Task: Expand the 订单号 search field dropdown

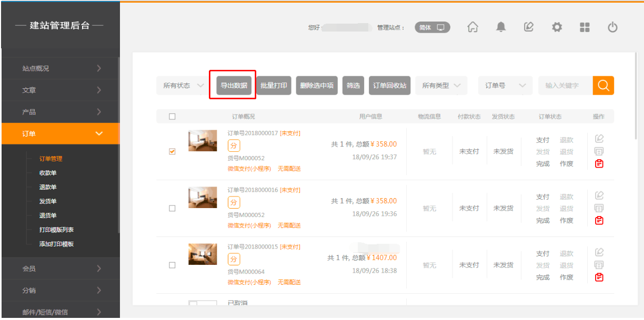Action: [505, 86]
